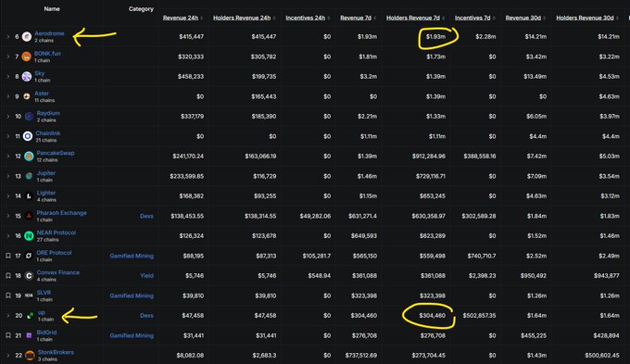630x364 pixels.
Task: Select the '$49,282.06' Pharaoh incentives cell
Action: 315,216
